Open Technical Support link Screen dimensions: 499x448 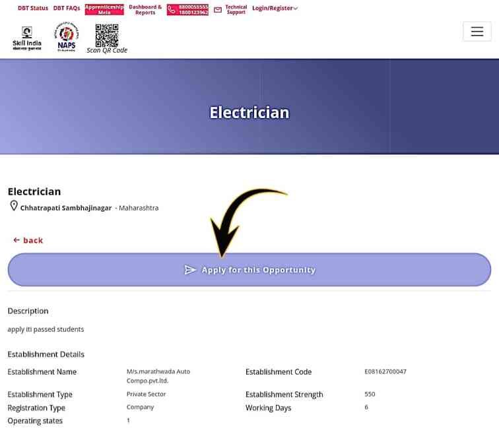[x=236, y=9]
